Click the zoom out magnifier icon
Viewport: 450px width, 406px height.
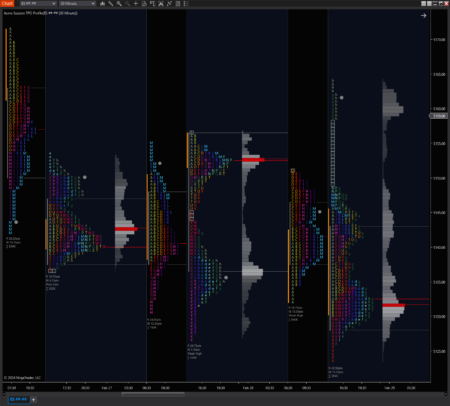(127, 4)
